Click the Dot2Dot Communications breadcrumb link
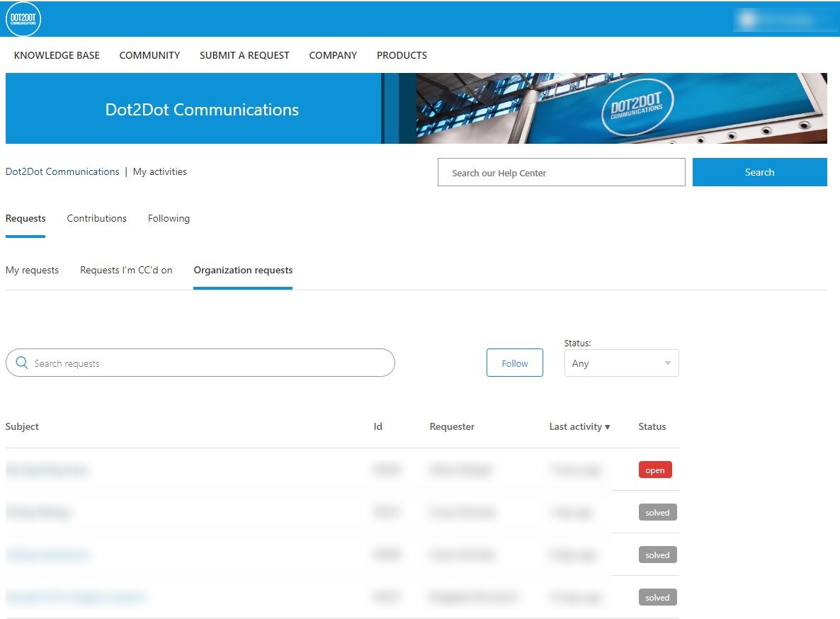The width and height of the screenshot is (840, 619). (62, 172)
